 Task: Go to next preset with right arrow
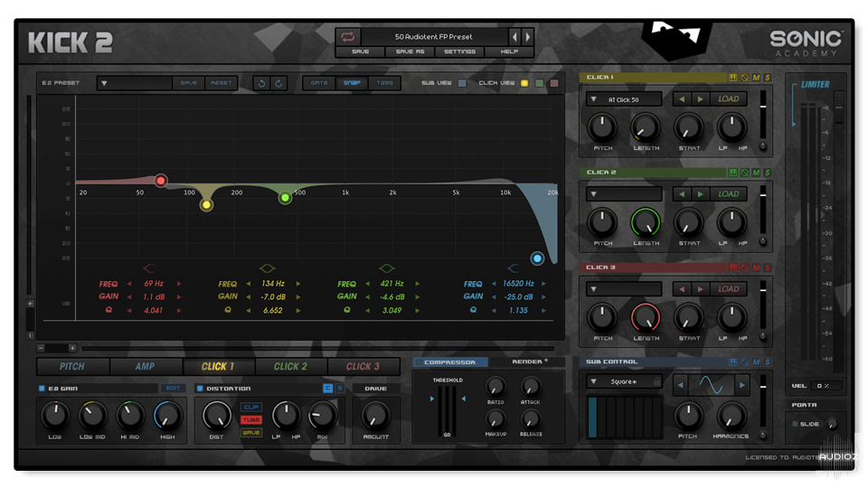[x=527, y=37]
